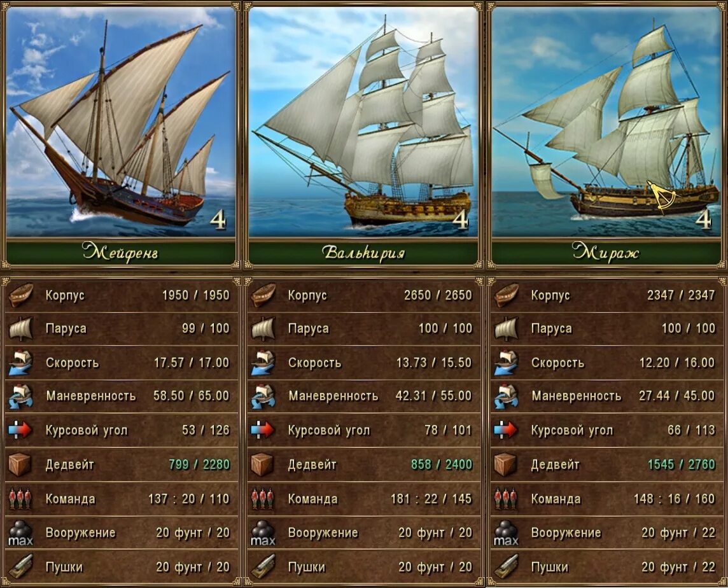Image resolution: width=728 pixels, height=588 pixels.
Task: Click the crew soldiers icon for Мейфенг
Action: (21, 499)
